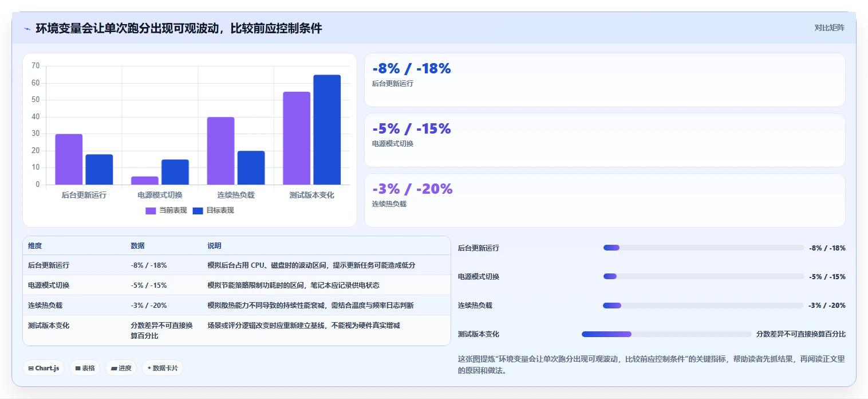The height and width of the screenshot is (399, 868).
Task: Toggle the 当前表现 legend swatch
Action: (x=151, y=210)
